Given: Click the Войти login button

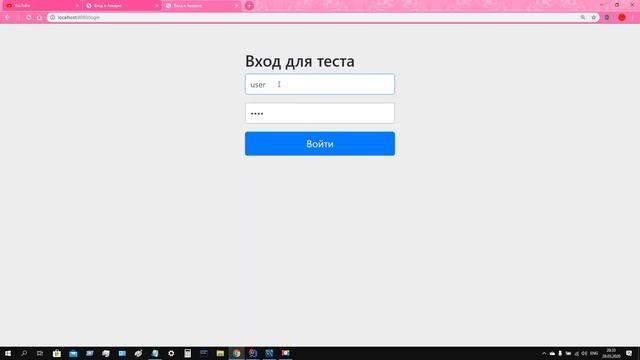Looking at the screenshot, I should click(x=320, y=144).
